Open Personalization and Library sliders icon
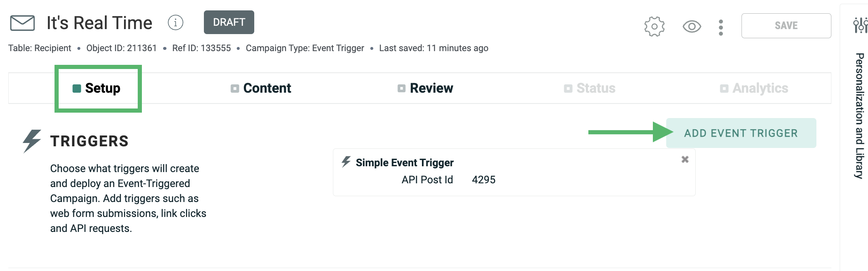Image resolution: width=868 pixels, height=271 pixels. (860, 25)
